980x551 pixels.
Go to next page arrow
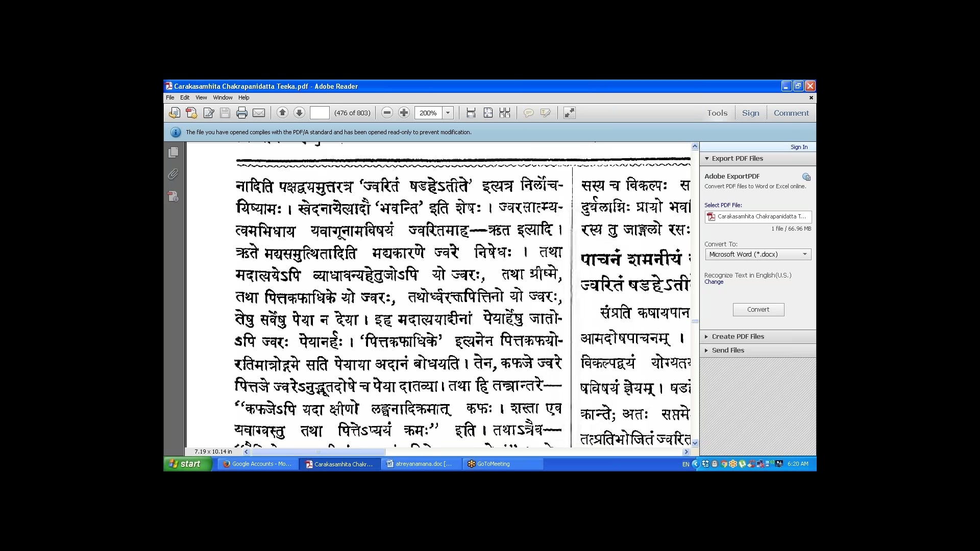pos(299,113)
